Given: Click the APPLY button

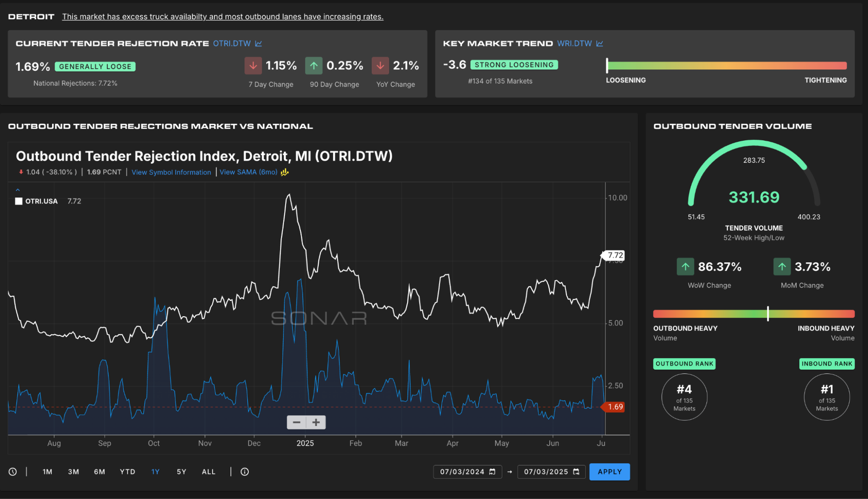Looking at the screenshot, I should (x=609, y=472).
